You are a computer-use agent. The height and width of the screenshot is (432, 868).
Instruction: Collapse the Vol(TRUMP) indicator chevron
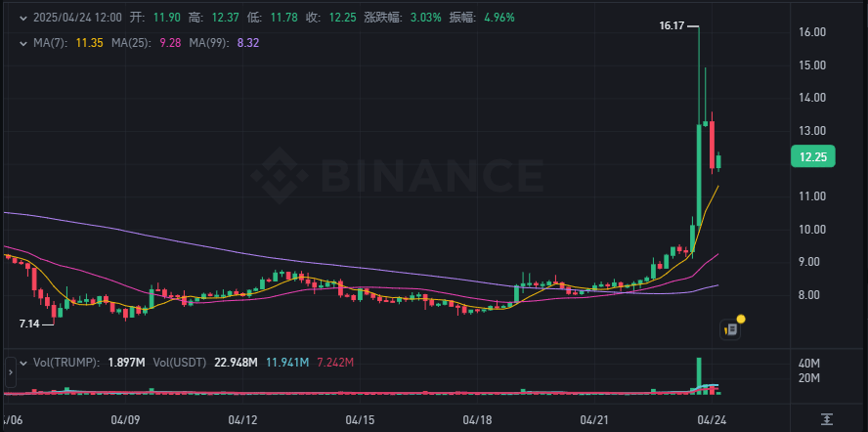tap(22, 363)
